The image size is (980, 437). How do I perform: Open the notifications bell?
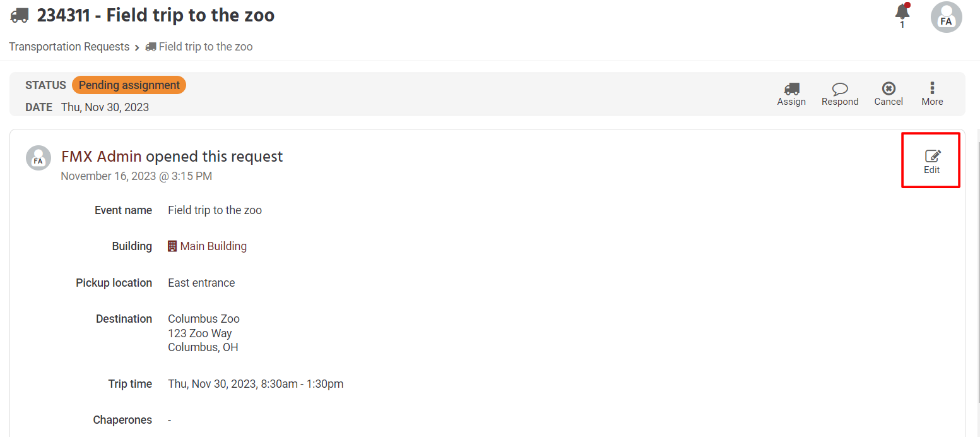pyautogui.click(x=902, y=12)
